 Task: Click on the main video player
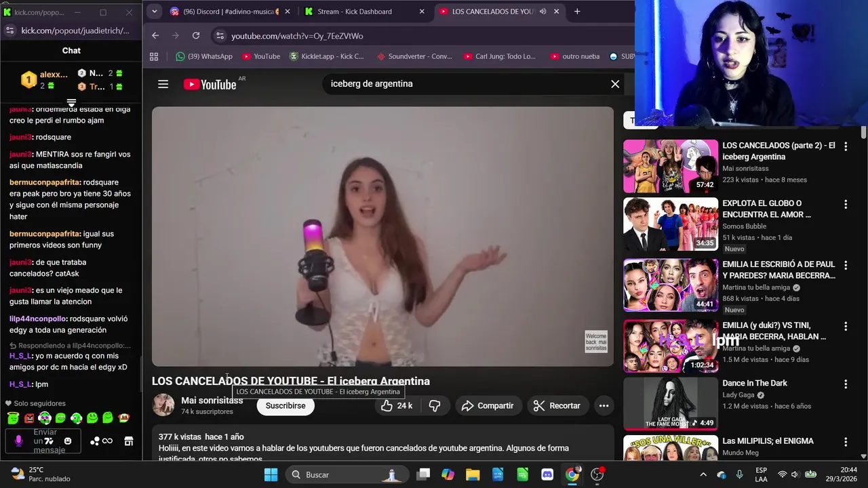[x=382, y=237]
